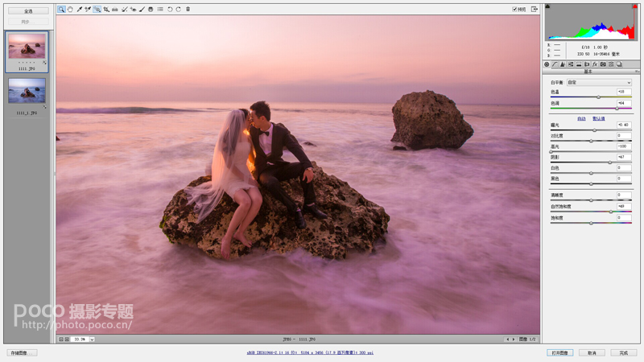The image size is (644, 362).
Task: Select the Red Eye Removal tool
Action: point(133,9)
